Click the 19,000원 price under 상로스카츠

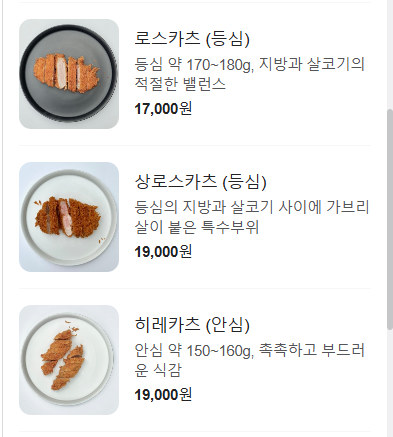163,252
